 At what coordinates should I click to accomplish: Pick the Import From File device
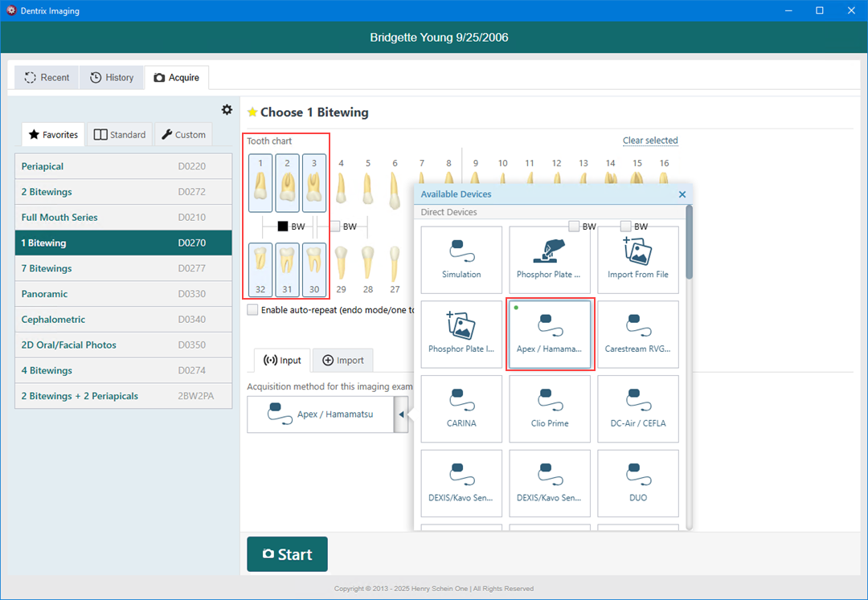coord(637,259)
